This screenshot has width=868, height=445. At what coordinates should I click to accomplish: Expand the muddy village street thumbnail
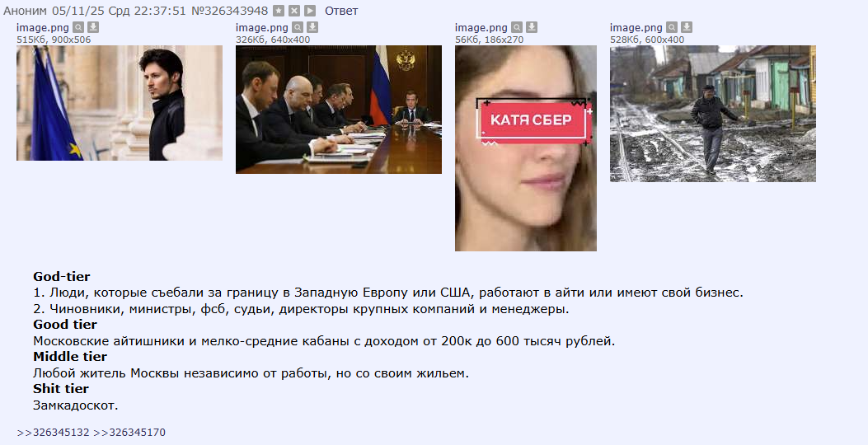713,114
